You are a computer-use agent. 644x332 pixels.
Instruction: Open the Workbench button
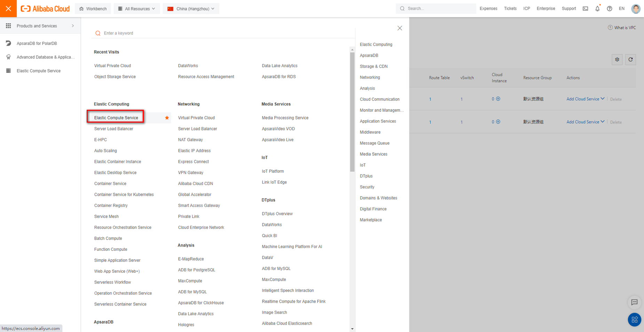(93, 9)
